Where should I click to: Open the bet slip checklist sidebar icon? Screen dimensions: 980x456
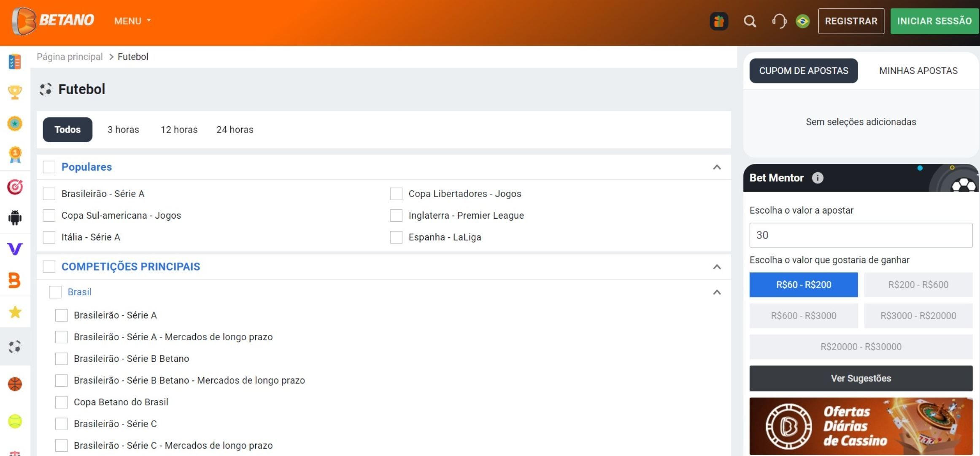click(15, 62)
